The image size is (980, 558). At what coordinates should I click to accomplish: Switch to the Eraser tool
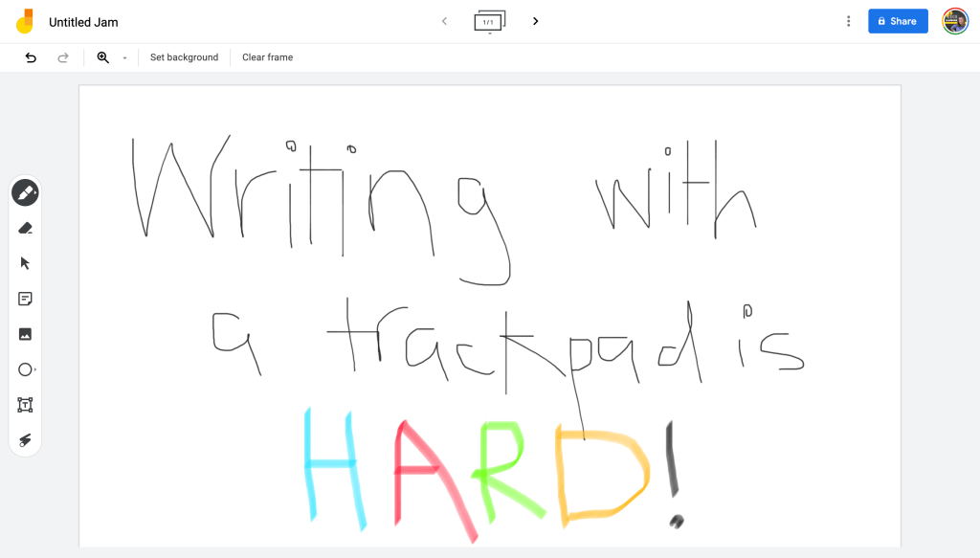(x=24, y=228)
